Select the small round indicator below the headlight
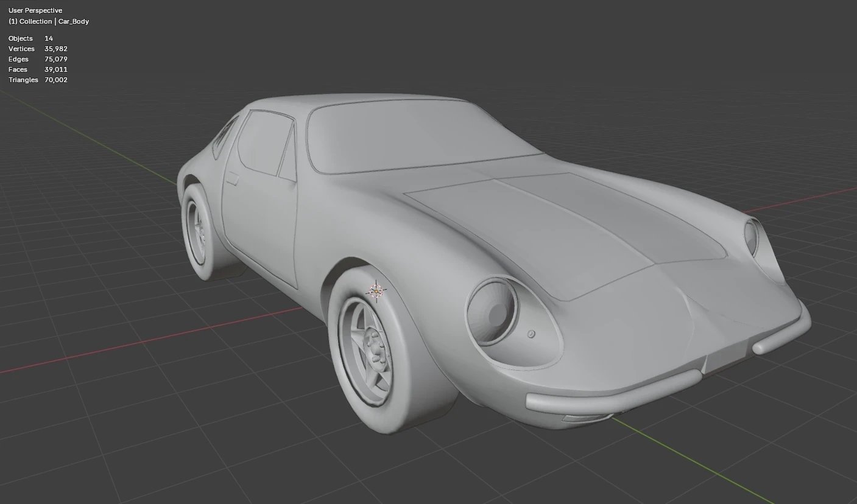857x504 pixels. [531, 334]
